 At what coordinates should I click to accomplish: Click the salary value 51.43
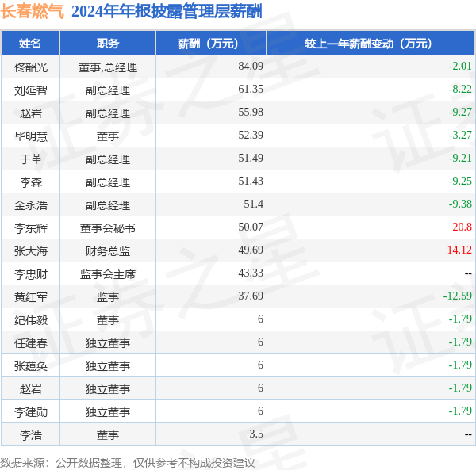pos(251,182)
